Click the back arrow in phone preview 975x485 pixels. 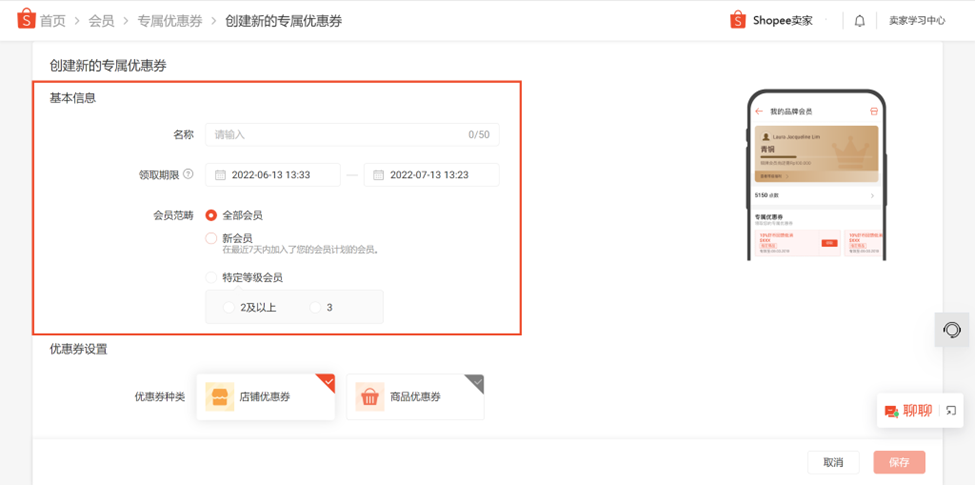[759, 111]
